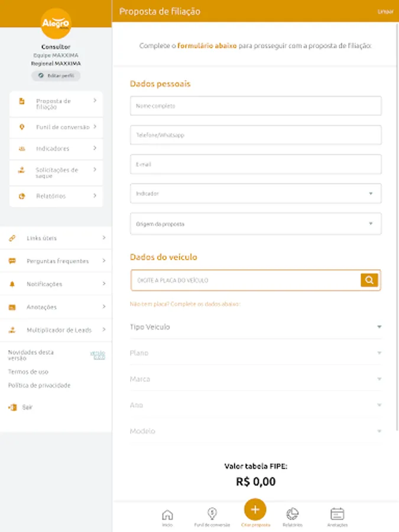This screenshot has width=399, height=532.
Task: Click into the Telefone/Whatsapp field
Action: (255, 135)
